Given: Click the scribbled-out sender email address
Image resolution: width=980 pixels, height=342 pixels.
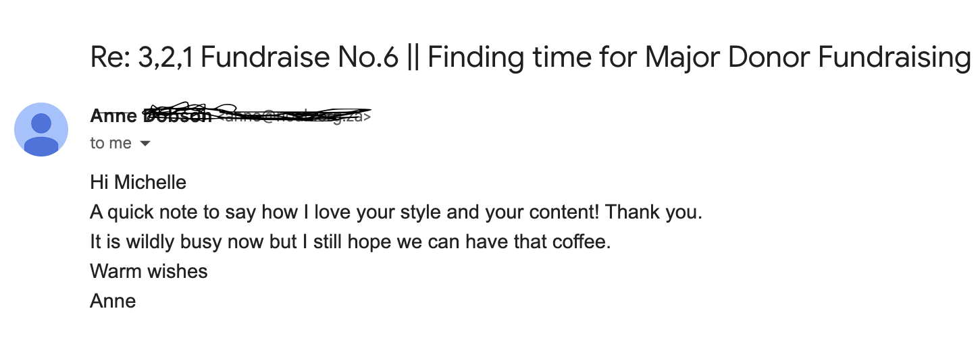Looking at the screenshot, I should coord(292,116).
